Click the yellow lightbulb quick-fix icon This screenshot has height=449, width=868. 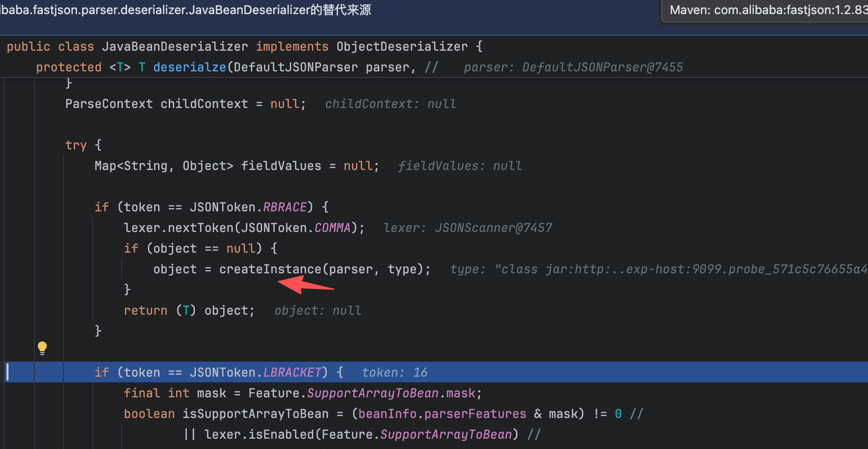pyautogui.click(x=42, y=348)
